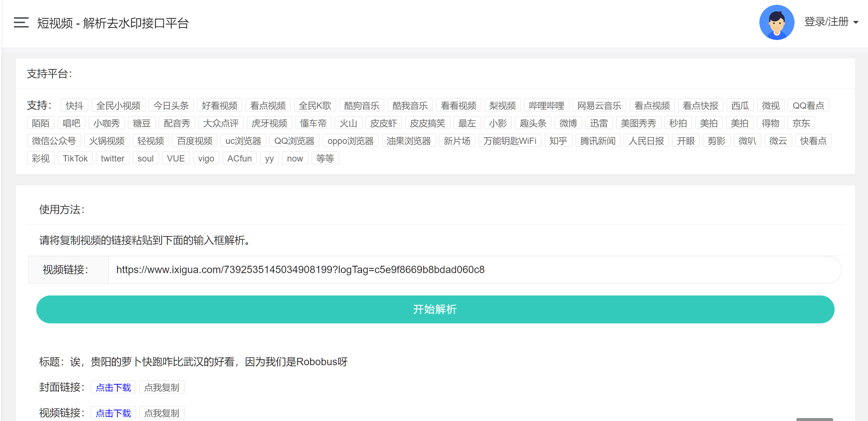This screenshot has width=868, height=421.
Task: Select the 全民K歌 tag
Action: 315,105
